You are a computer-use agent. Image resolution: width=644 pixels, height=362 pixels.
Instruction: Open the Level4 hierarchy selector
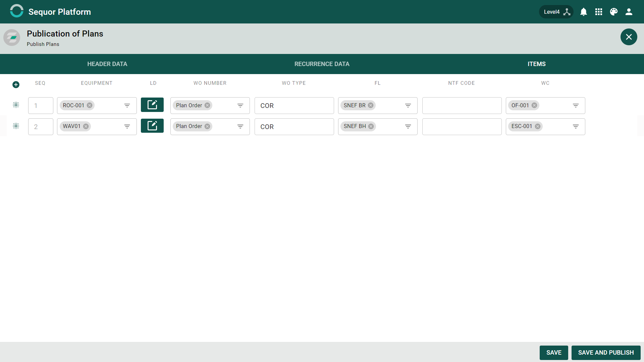pyautogui.click(x=556, y=12)
